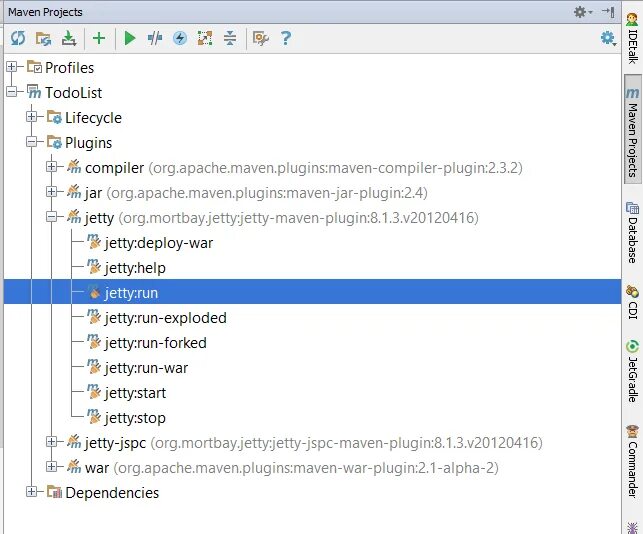
Task: Click the jar plugin icon
Action: (74, 192)
